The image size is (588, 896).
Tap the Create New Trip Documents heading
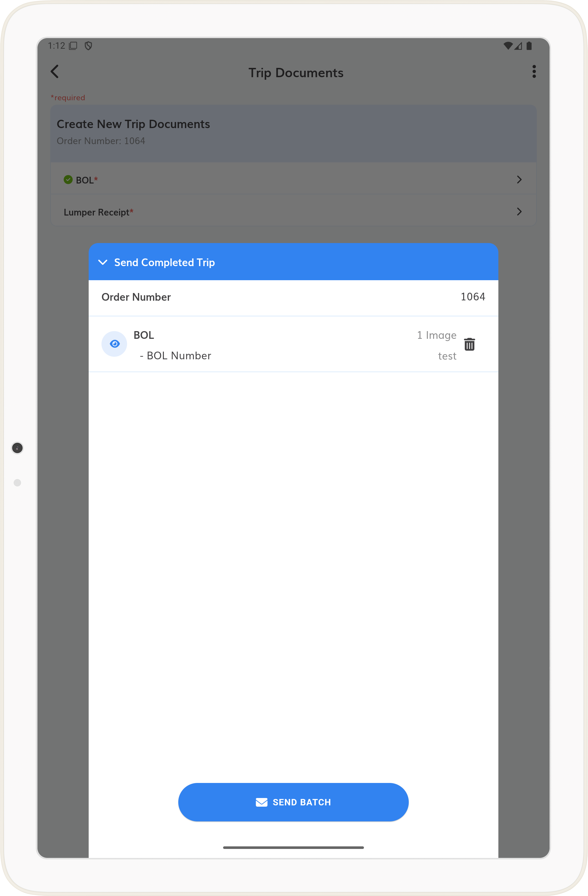pyautogui.click(x=133, y=124)
